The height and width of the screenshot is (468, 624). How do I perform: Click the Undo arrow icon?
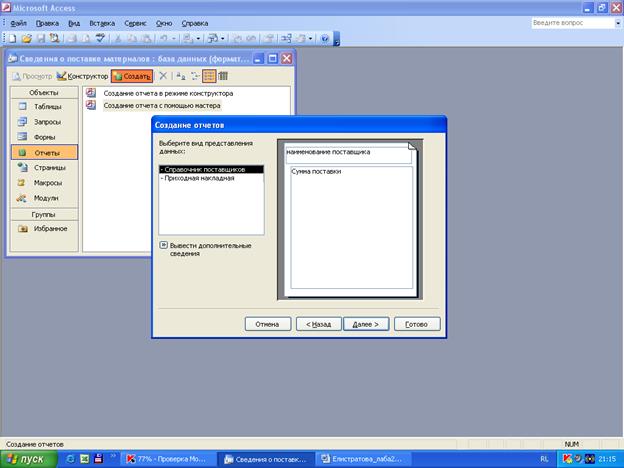coord(163,39)
